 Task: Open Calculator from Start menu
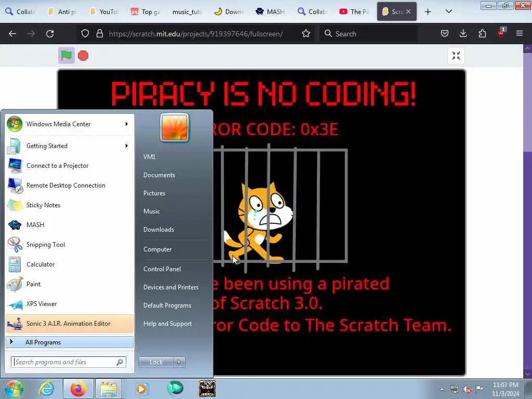(70, 264)
